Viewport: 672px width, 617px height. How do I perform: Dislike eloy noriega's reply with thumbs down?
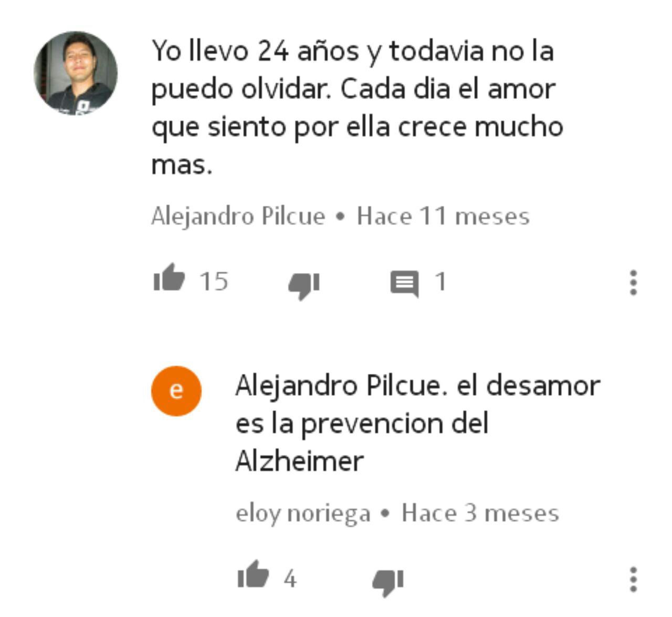tap(388, 582)
